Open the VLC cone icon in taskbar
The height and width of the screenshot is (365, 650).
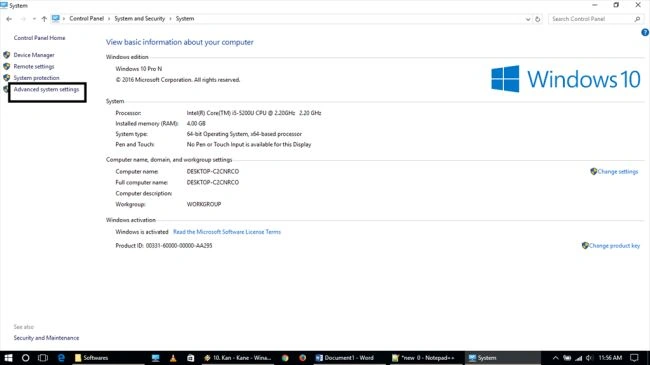pyautogui.click(x=173, y=358)
